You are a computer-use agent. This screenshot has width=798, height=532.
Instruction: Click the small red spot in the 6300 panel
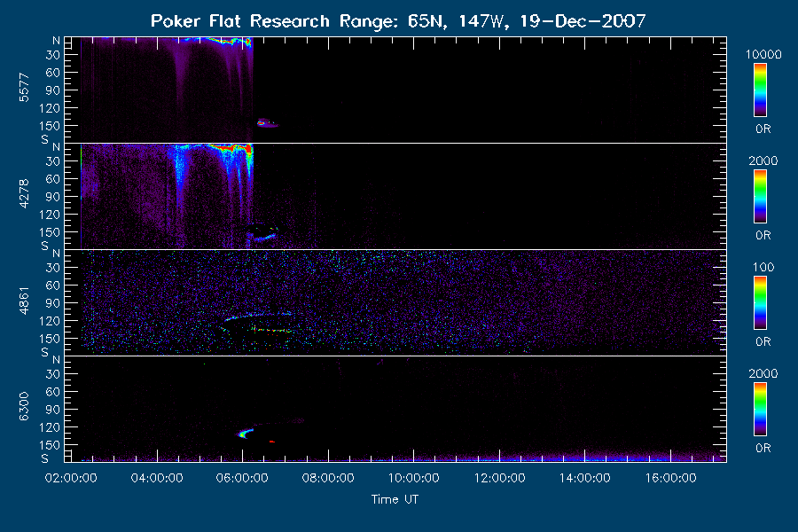pyautogui.click(x=272, y=442)
